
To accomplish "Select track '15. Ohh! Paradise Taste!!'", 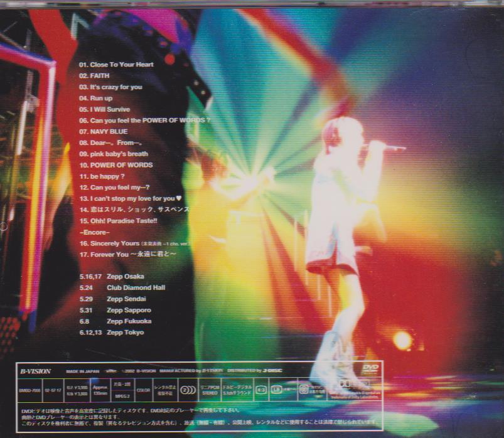I will (118, 221).
